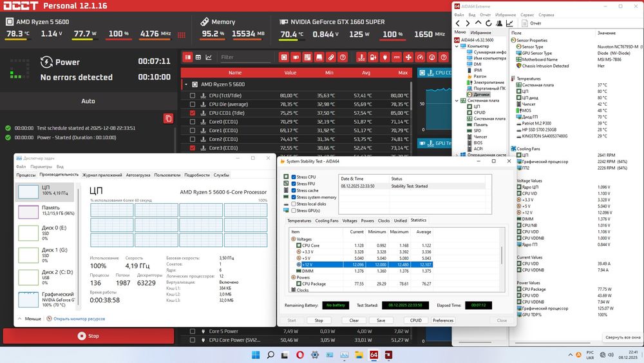This screenshot has width=644, height=363.
Task: Open Opera browser from taskbar
Action: (x=300, y=355)
